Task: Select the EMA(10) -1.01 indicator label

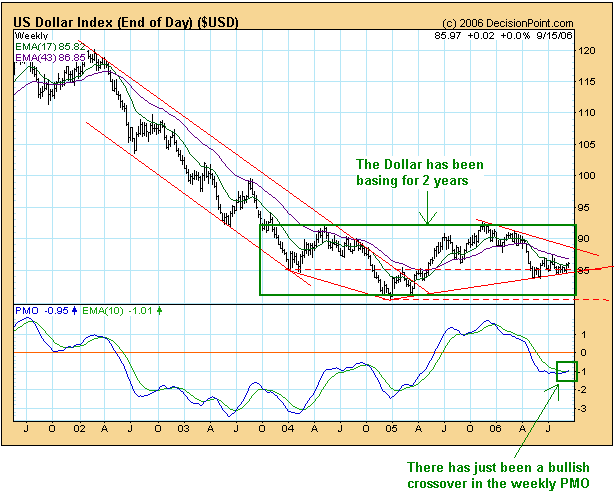Action: coord(121,311)
